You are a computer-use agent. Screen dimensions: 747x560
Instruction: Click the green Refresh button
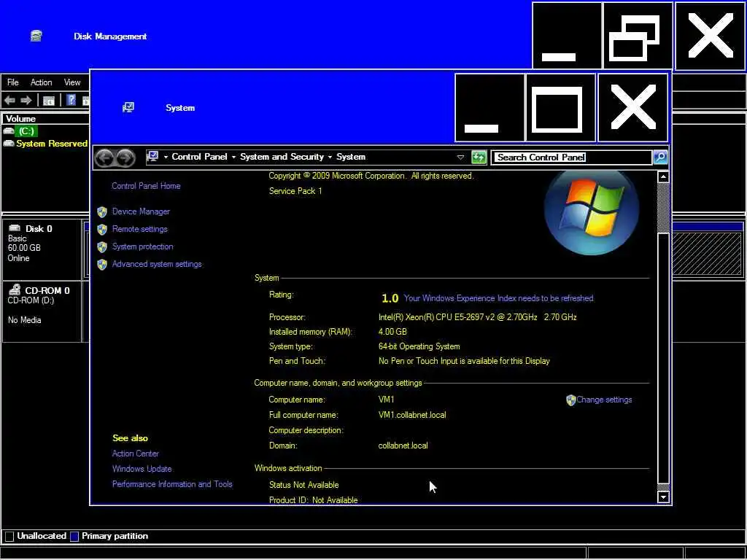pyautogui.click(x=479, y=157)
